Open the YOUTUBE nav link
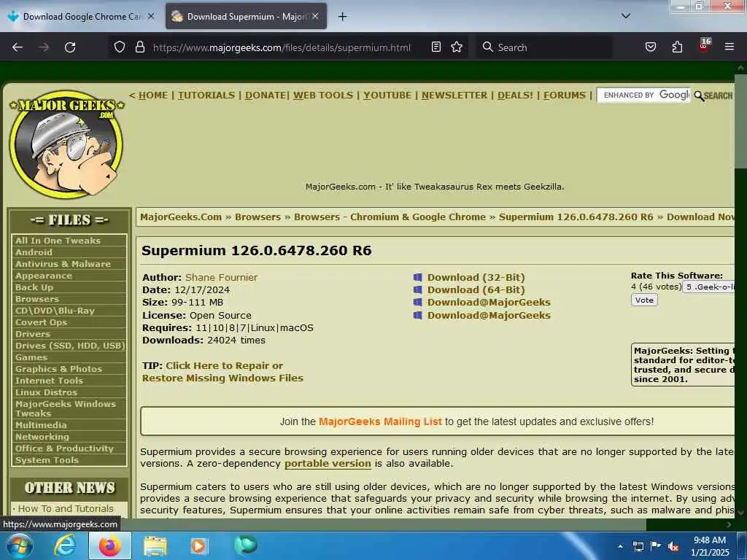Image resolution: width=747 pixels, height=560 pixels. [387, 96]
